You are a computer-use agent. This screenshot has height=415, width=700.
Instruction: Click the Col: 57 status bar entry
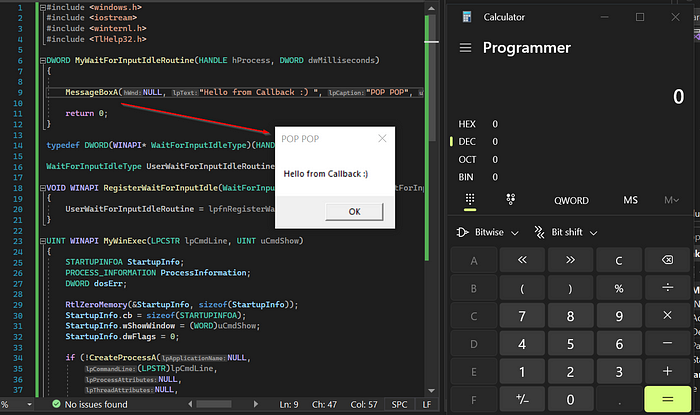tap(363, 404)
